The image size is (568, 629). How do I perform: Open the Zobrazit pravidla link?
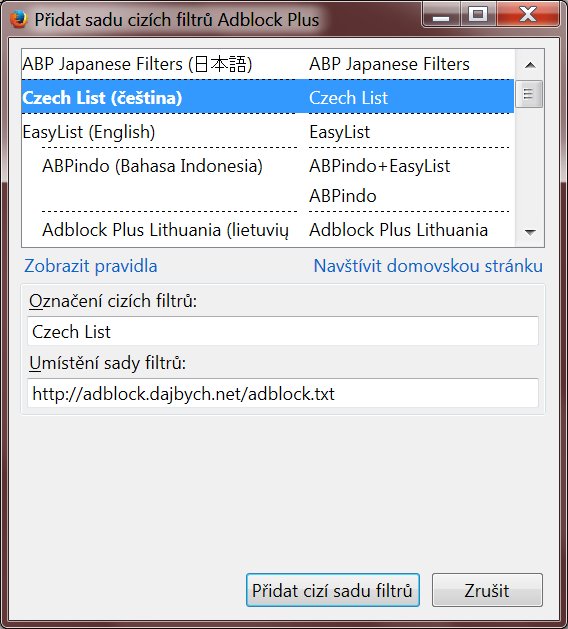[x=91, y=266]
